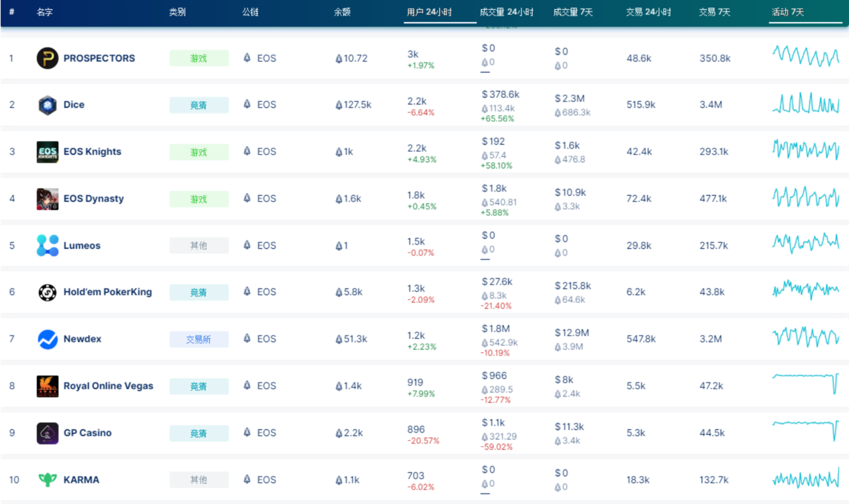Open the Lumeos logo icon

tap(47, 246)
